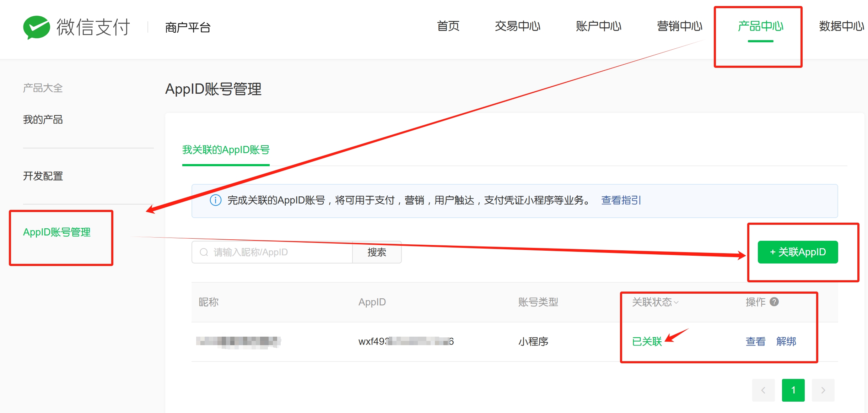Click the WeChat Pay logo
This screenshot has width=868, height=413.
tap(76, 27)
